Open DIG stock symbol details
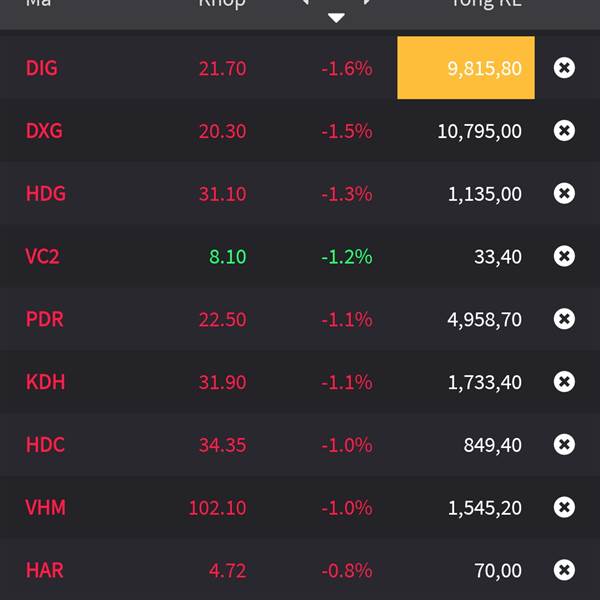Viewport: 600px width, 600px height. (42, 68)
